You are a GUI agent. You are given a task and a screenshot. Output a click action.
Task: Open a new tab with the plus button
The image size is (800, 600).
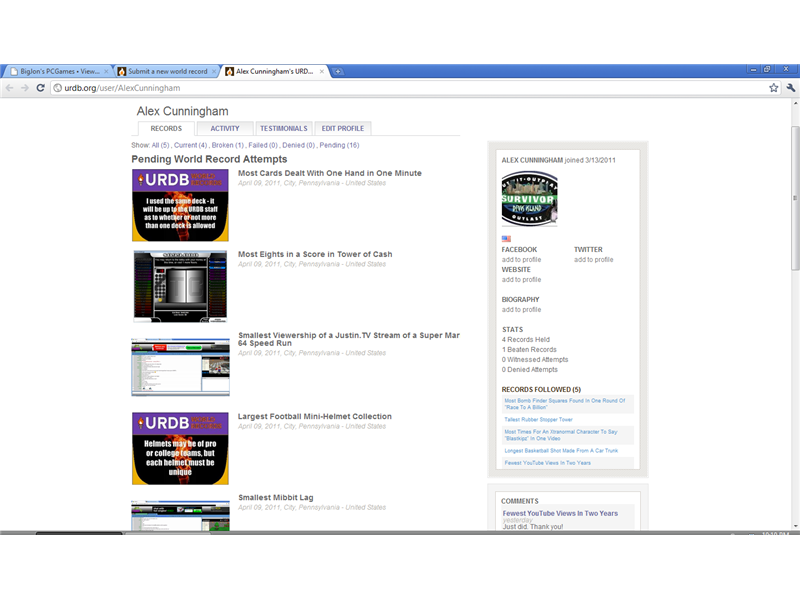337,71
